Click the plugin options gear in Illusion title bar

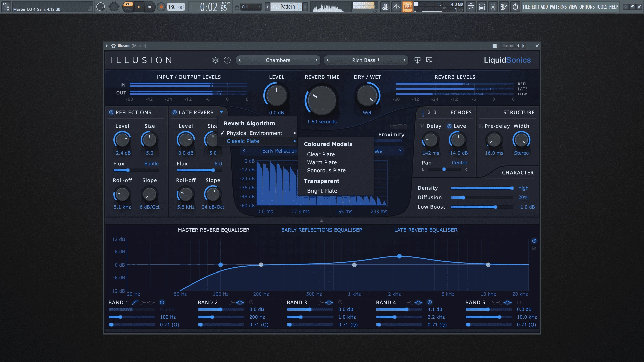click(x=113, y=46)
